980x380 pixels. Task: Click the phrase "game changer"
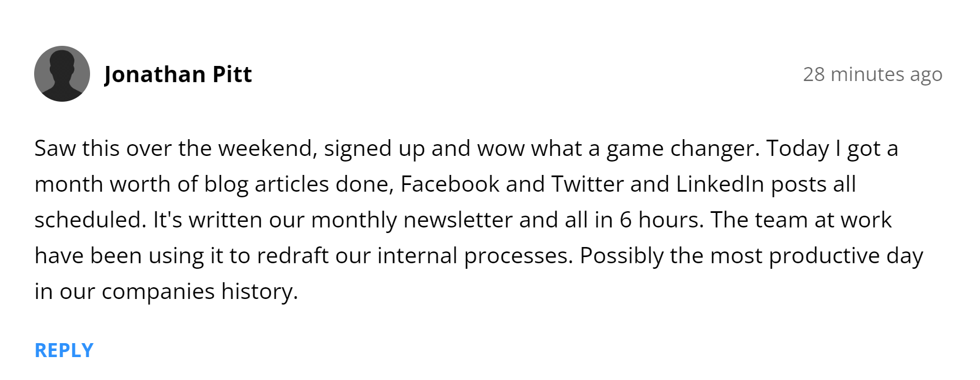click(682, 149)
